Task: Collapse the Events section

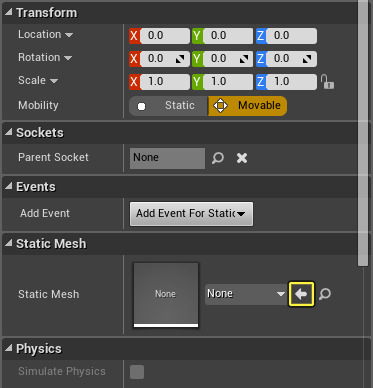Action: 9,186
